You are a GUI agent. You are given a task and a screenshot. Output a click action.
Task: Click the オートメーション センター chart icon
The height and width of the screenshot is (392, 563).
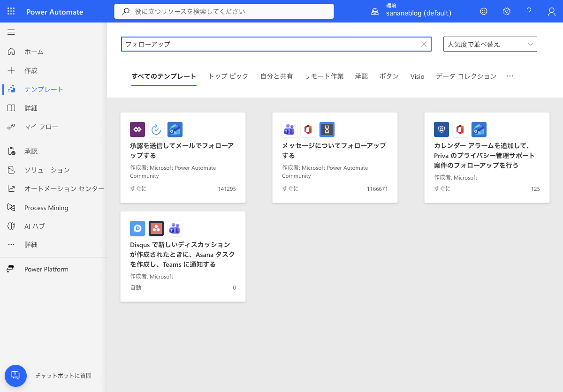pos(12,188)
